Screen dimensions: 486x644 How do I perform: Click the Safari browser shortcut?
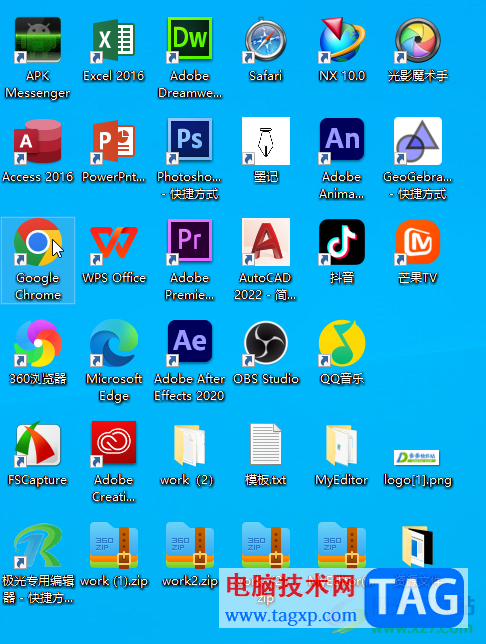266,40
